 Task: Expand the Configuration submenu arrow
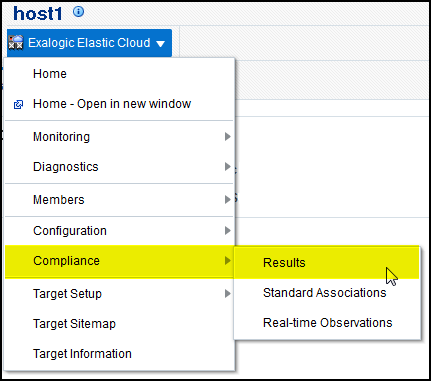point(228,230)
